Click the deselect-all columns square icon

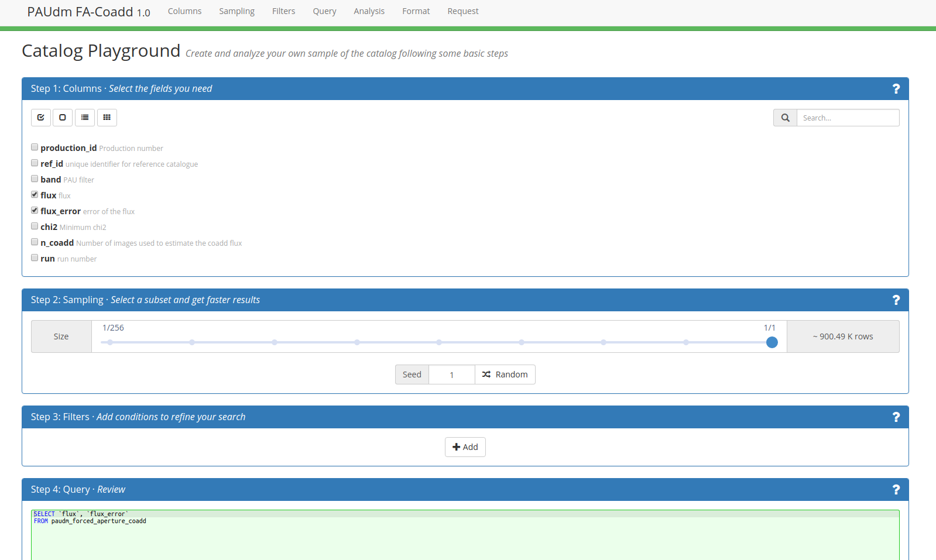pyautogui.click(x=63, y=118)
